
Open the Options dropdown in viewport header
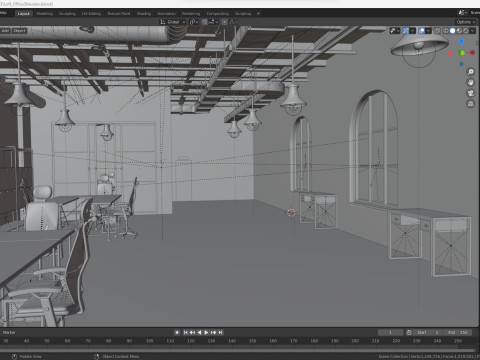tap(466, 22)
